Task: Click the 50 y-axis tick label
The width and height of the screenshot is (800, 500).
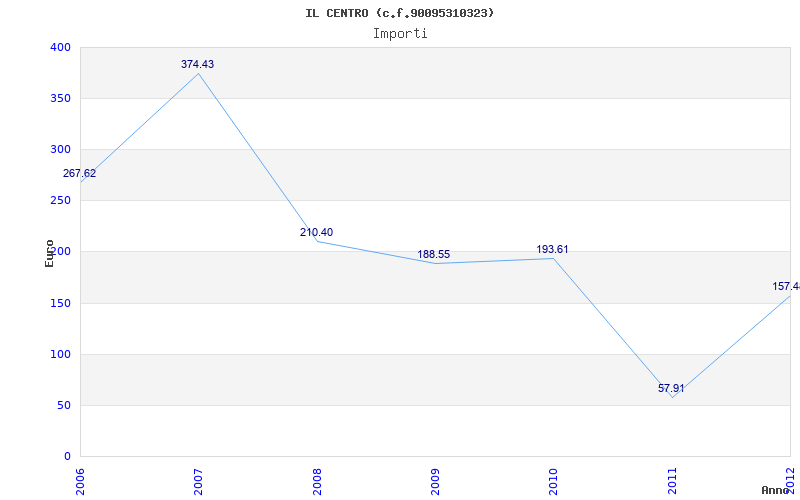Action: (x=64, y=405)
